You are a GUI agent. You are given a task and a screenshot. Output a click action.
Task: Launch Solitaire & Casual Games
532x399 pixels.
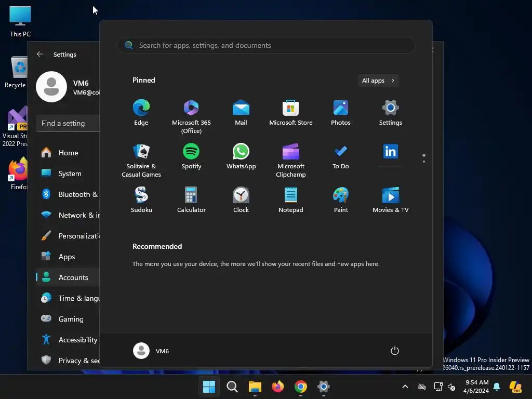tap(141, 161)
